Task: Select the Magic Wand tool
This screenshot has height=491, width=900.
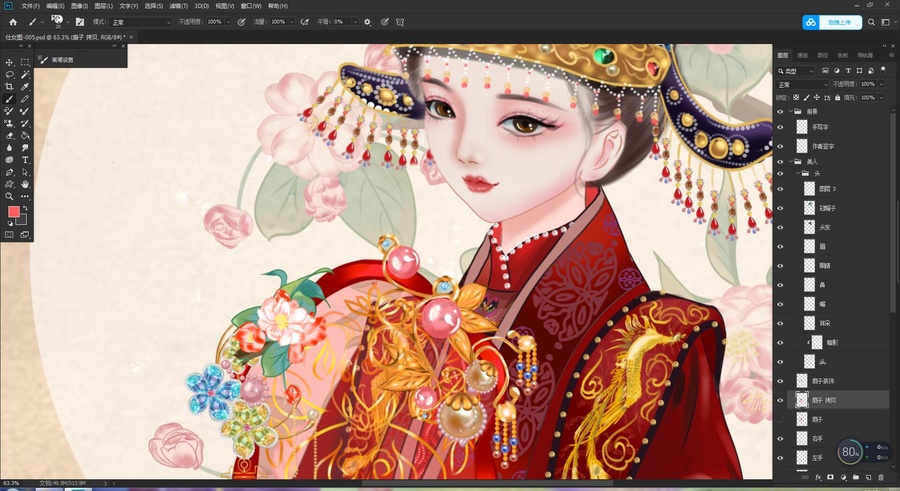Action: 25,75
